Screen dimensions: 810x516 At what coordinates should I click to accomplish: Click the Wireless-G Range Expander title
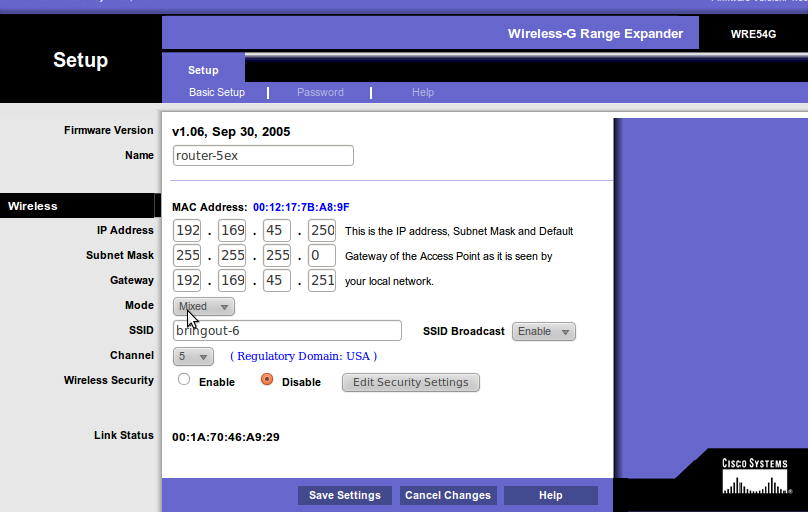(595, 34)
